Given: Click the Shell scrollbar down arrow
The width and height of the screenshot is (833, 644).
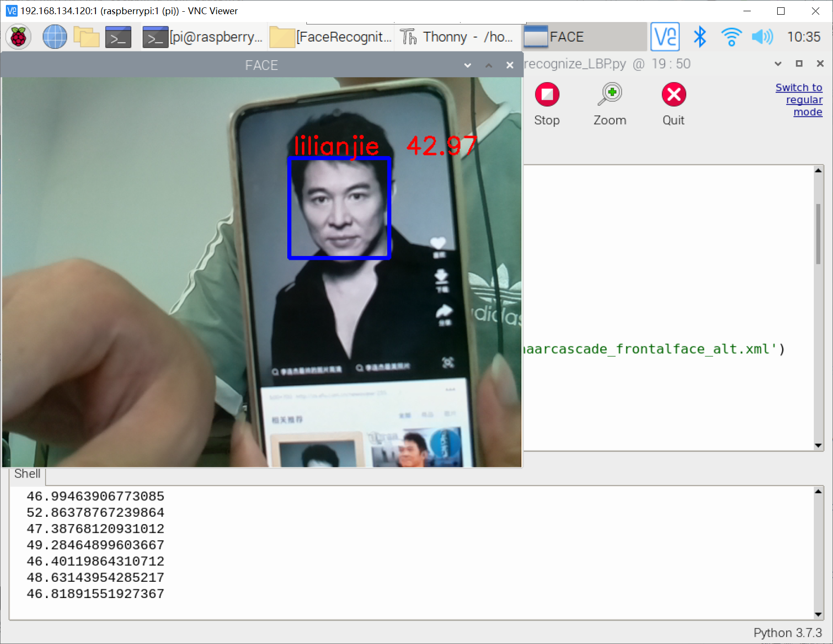Looking at the screenshot, I should 818,615.
